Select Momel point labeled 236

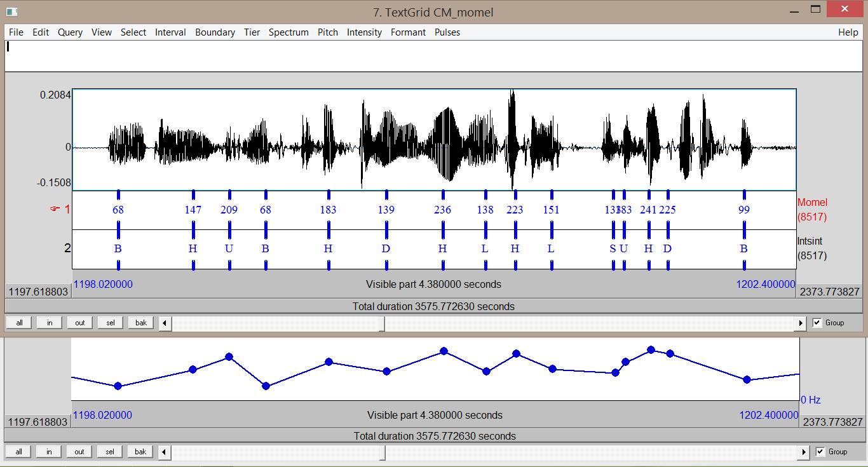pos(443,210)
